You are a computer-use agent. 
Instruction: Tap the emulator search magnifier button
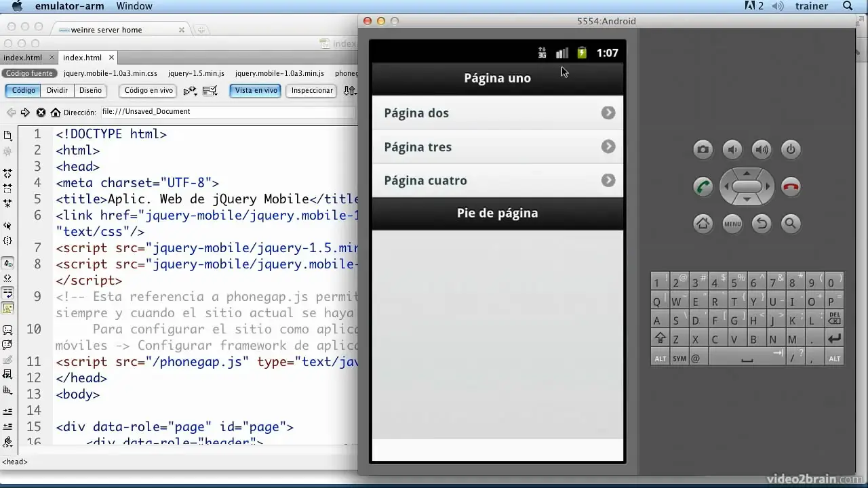click(x=791, y=223)
